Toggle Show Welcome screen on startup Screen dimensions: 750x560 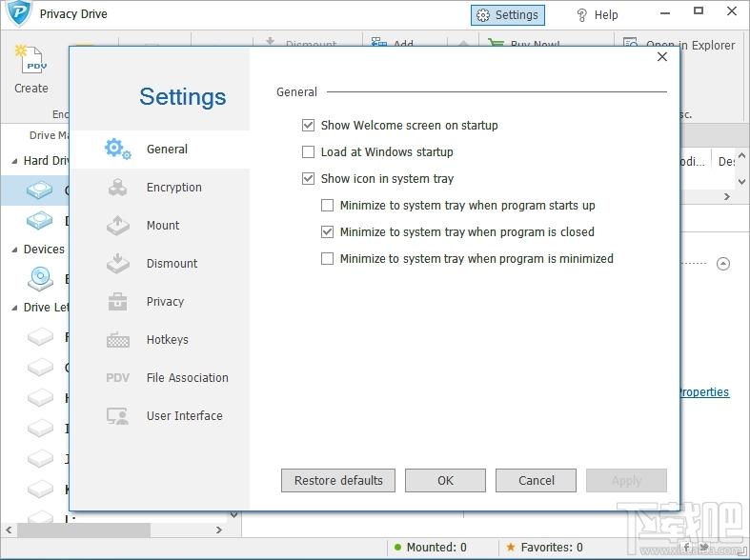click(309, 125)
